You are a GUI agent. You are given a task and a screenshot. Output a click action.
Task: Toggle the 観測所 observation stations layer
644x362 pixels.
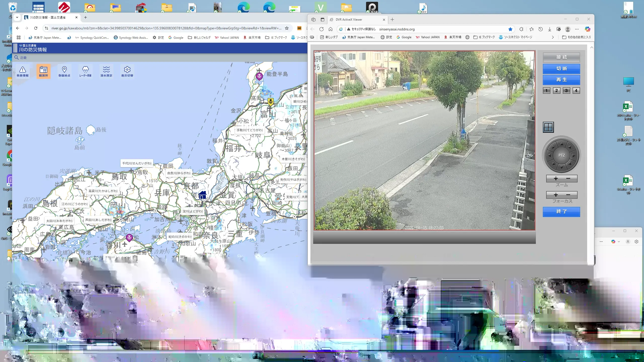[44, 71]
